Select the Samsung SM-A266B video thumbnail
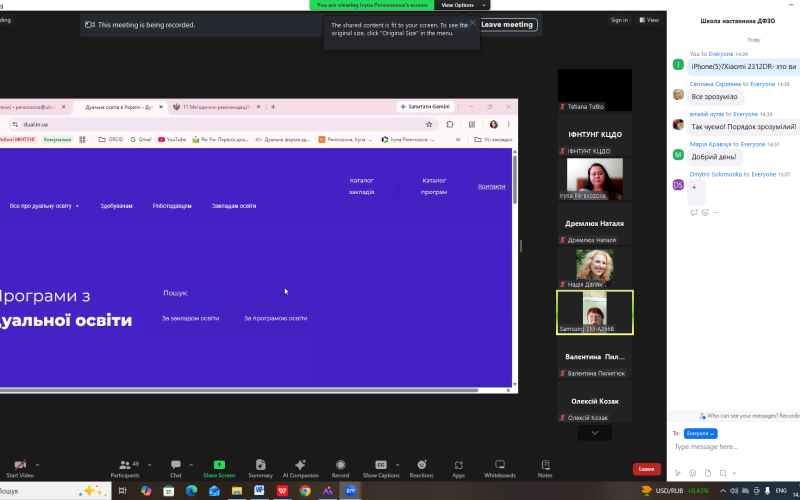This screenshot has width=800, height=500. coord(595,312)
